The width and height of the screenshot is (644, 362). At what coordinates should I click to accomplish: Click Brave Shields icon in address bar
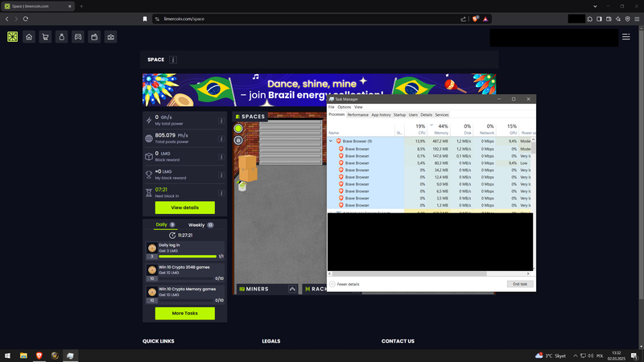(475, 19)
